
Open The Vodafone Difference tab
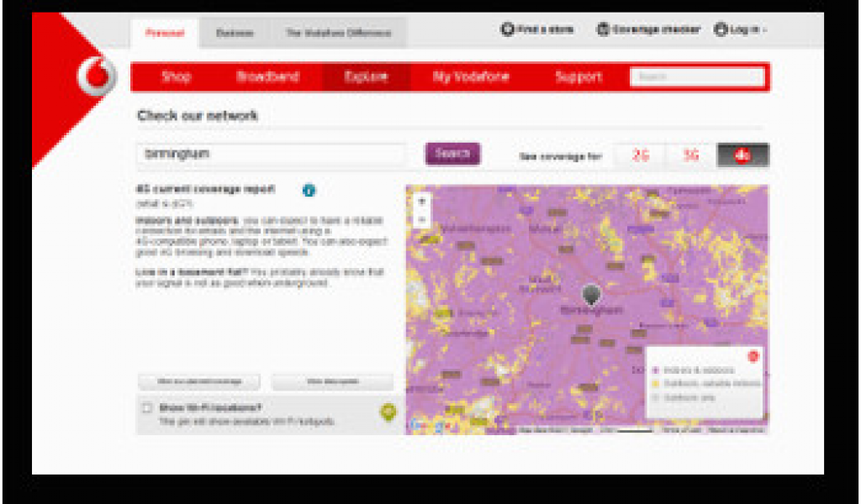click(339, 33)
